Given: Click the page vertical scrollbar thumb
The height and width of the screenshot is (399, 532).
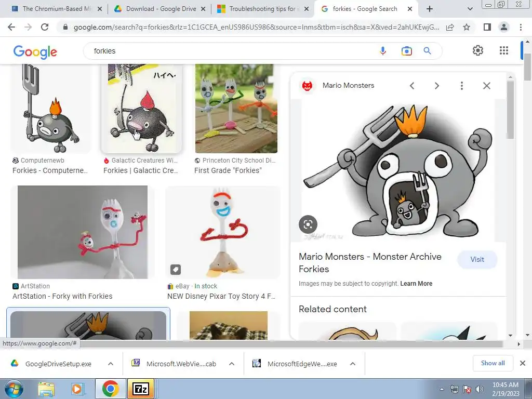Looking at the screenshot, I should [x=528, y=67].
